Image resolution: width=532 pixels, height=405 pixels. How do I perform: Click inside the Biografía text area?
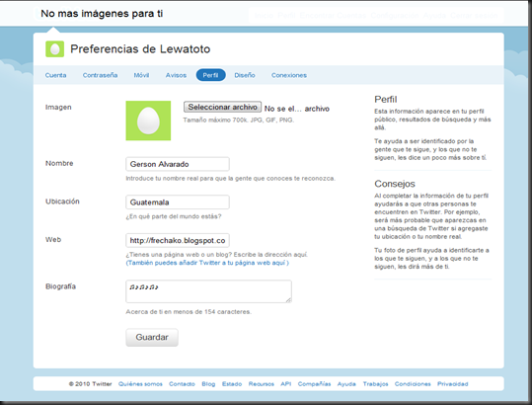pyautogui.click(x=208, y=291)
